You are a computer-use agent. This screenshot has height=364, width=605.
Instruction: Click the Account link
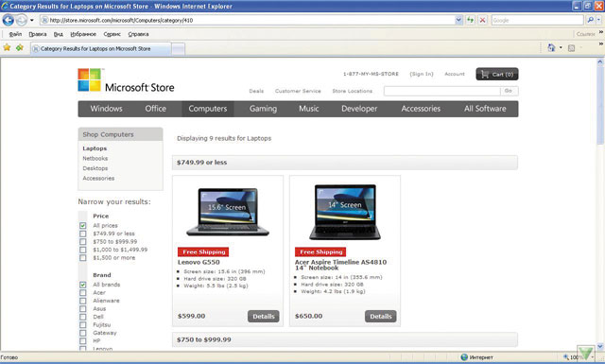(x=455, y=74)
